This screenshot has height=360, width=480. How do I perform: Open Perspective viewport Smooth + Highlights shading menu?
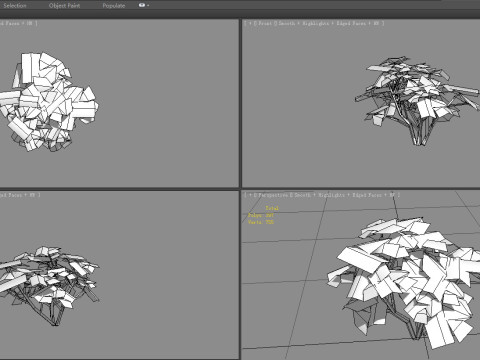344,195
